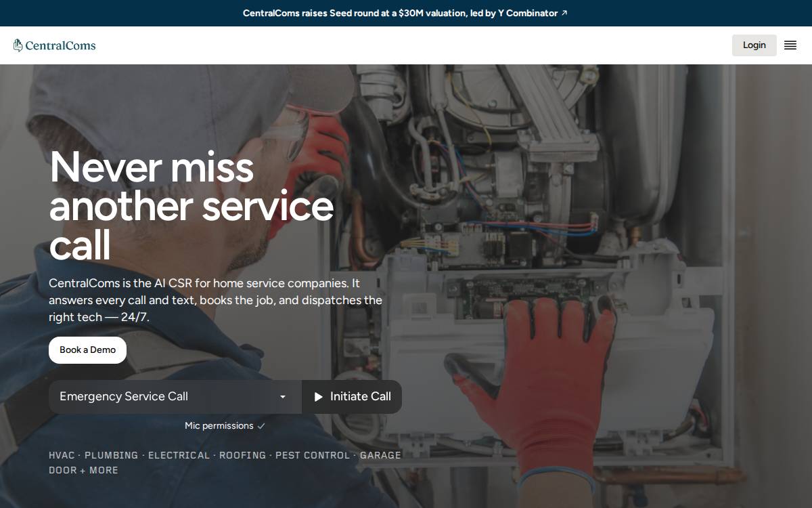The width and height of the screenshot is (812, 508).
Task: Open the Seed round announcement link
Action: pyautogui.click(x=405, y=13)
